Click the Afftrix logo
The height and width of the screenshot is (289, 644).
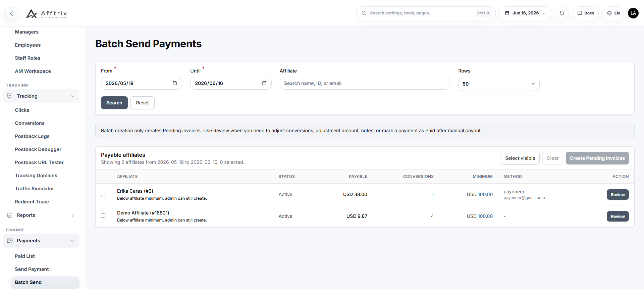pos(47,13)
